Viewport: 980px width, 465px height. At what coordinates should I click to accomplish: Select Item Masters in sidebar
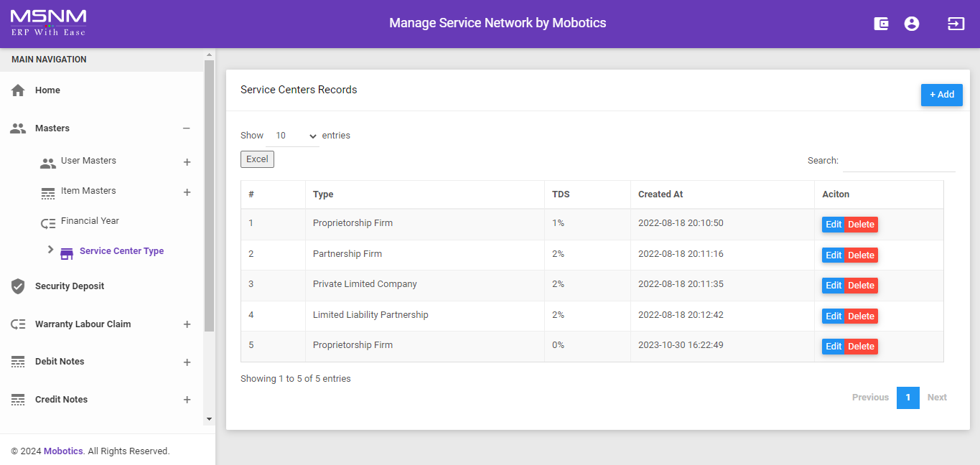[88, 191]
